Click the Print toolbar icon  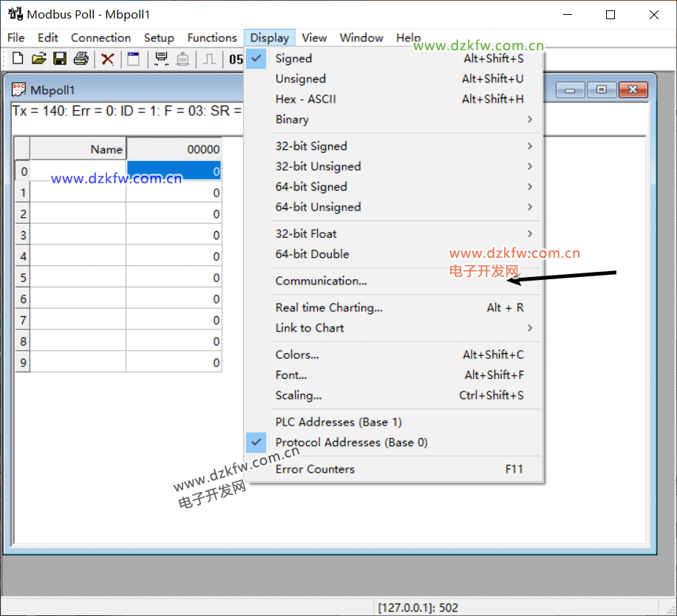(81, 59)
